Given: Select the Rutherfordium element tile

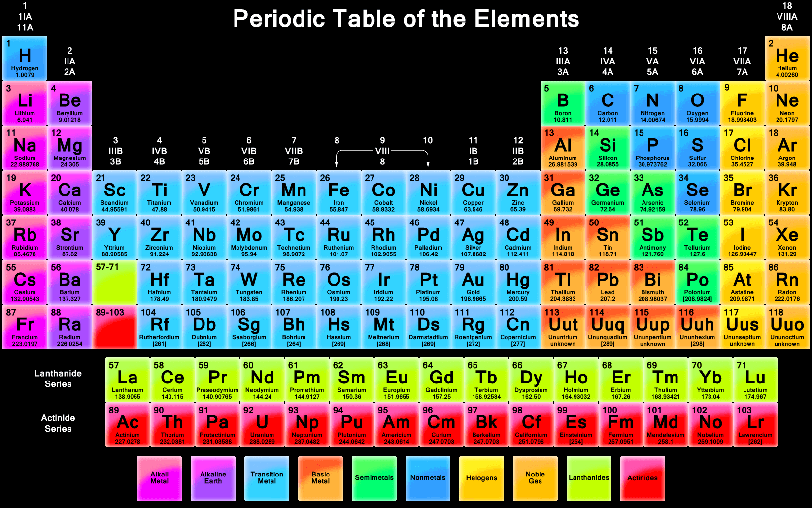Looking at the screenshot, I should pos(159,327).
